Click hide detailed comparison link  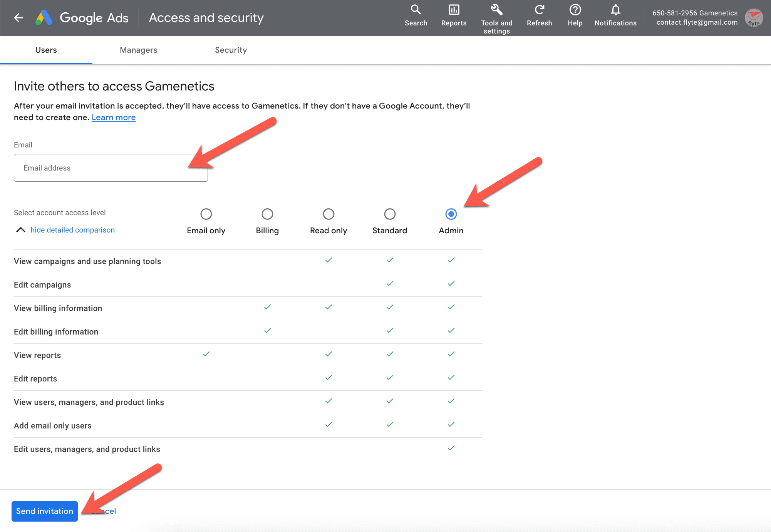(x=72, y=230)
